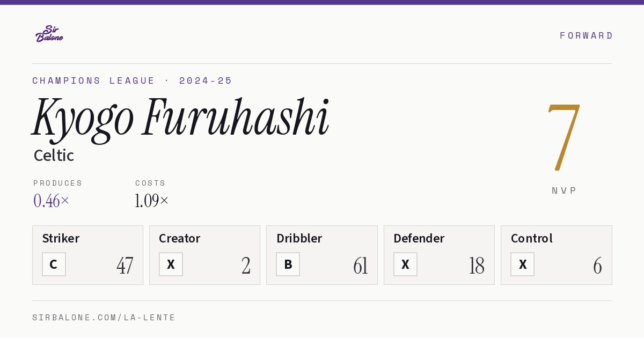The height and width of the screenshot is (338, 644).
Task: Click the Striker grade C badge
Action: [x=54, y=264]
